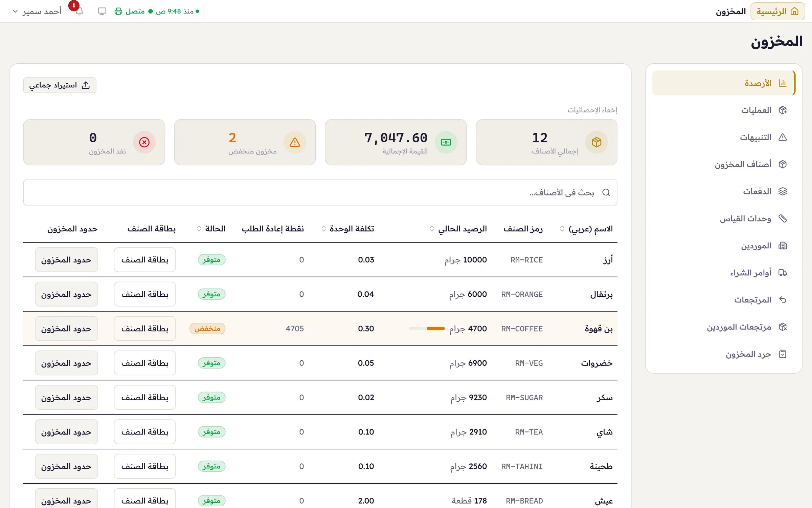
Task: Click the low stock warning triangle icon
Action: 295,142
